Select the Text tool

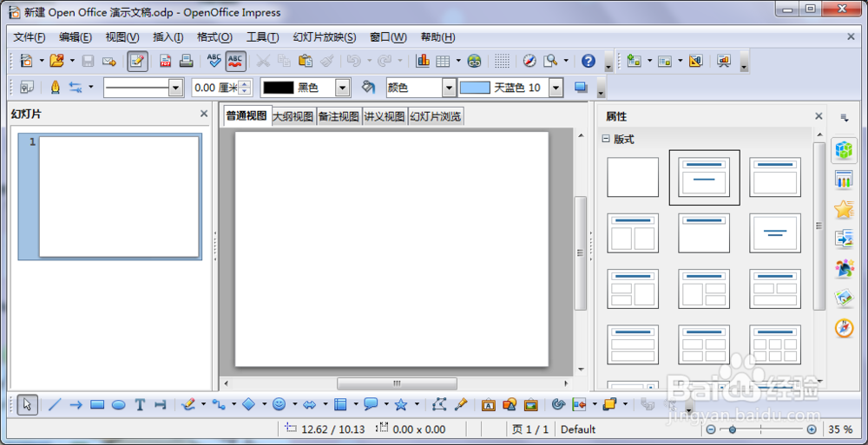140,404
